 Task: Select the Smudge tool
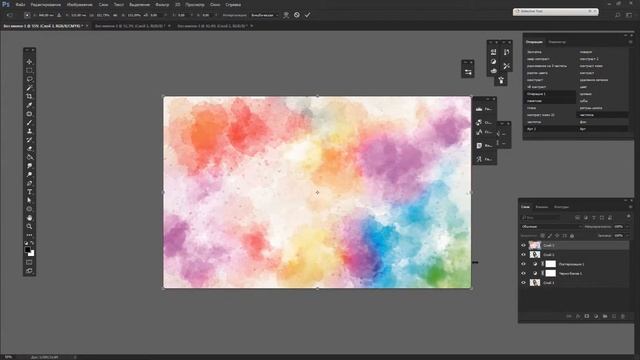29,166
